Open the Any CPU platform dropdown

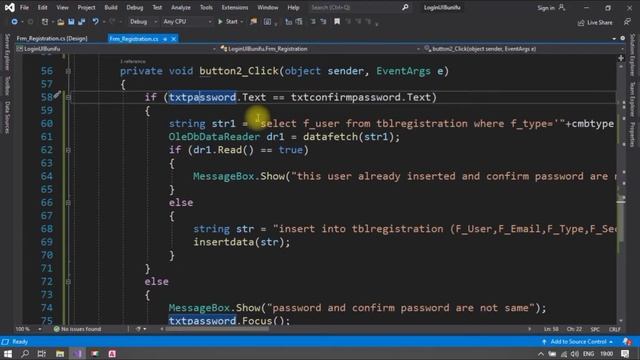(x=187, y=22)
